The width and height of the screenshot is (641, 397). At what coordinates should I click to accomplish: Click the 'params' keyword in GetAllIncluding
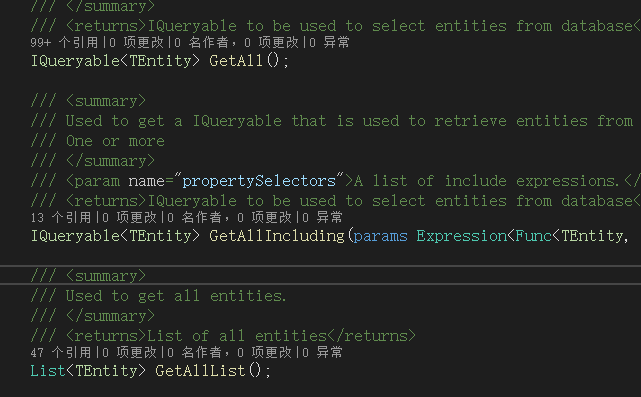click(x=381, y=236)
